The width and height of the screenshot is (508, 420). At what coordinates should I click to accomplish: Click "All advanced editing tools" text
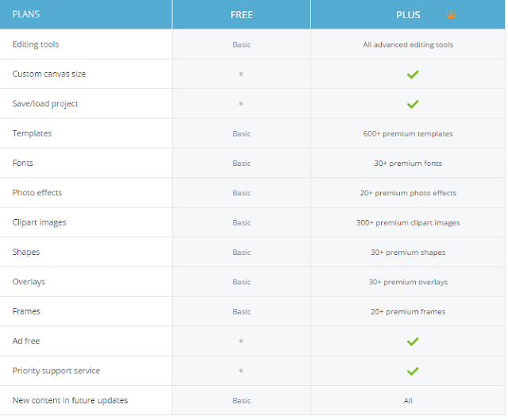[408, 44]
